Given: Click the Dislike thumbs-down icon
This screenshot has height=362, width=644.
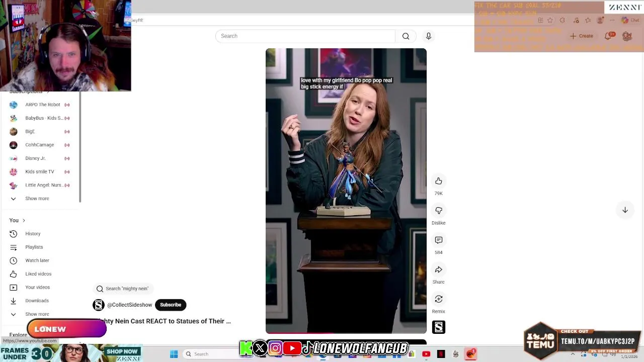Looking at the screenshot, I should pyautogui.click(x=439, y=211).
